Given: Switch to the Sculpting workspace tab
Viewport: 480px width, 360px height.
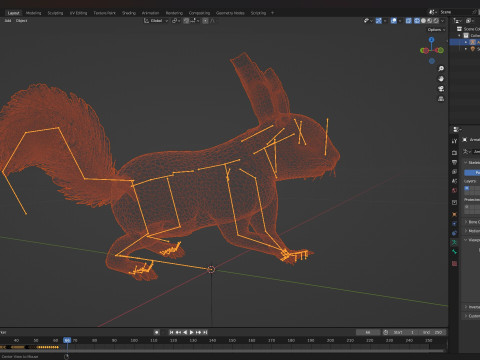Looking at the screenshot, I should (55, 13).
